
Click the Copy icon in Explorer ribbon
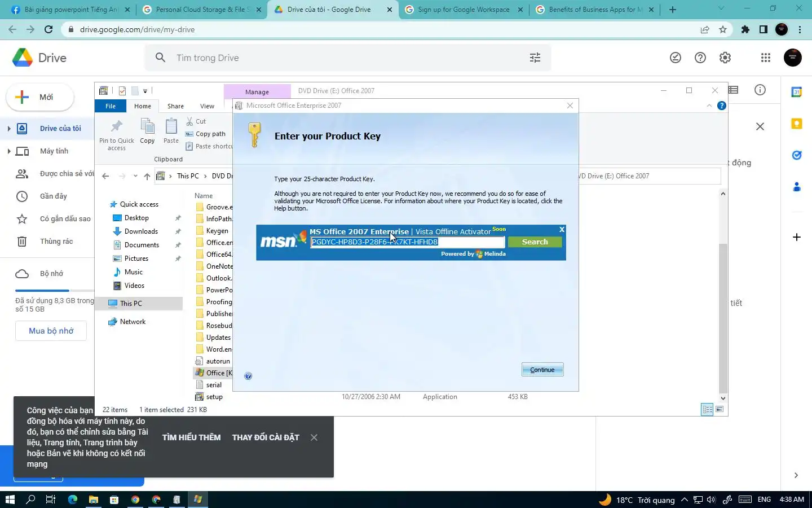[147, 131]
